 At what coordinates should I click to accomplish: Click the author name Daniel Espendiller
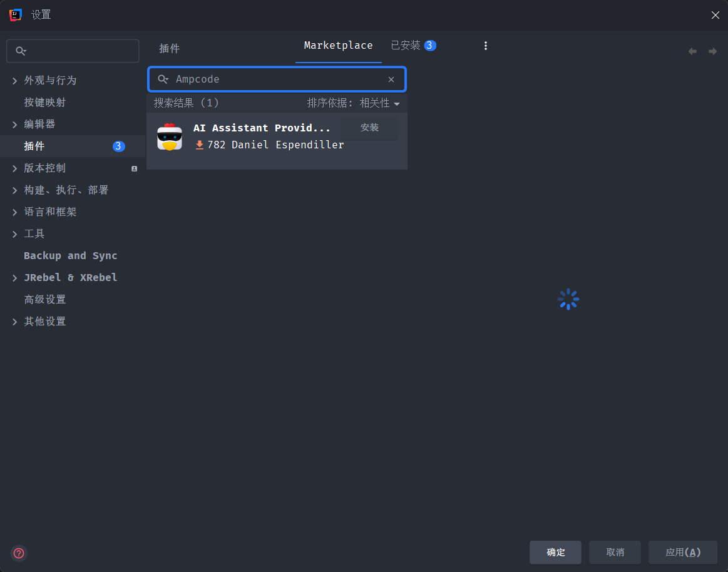(288, 145)
